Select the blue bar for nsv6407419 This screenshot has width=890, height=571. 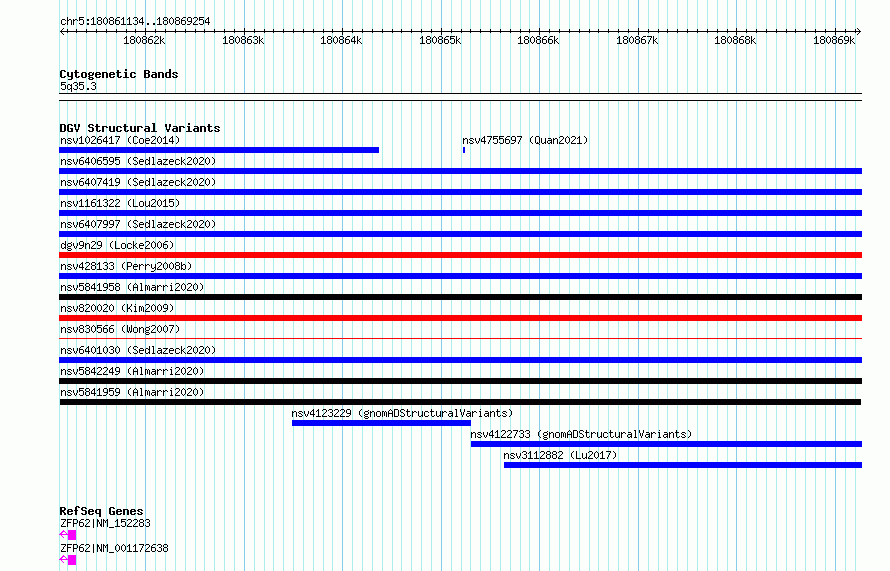pyautogui.click(x=460, y=192)
